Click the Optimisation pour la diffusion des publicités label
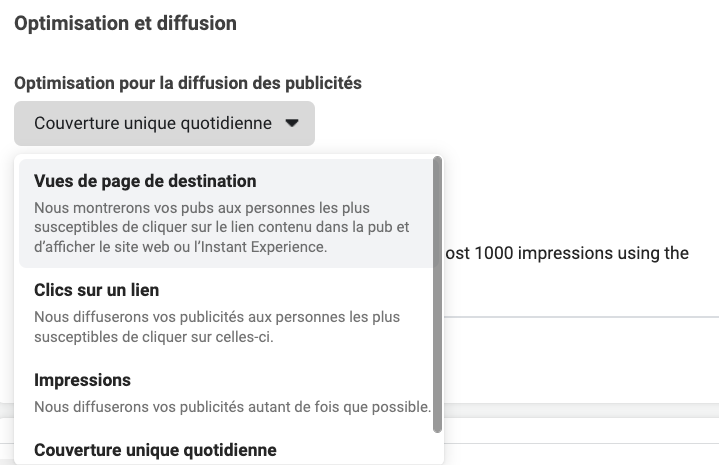The width and height of the screenshot is (719, 465). click(187, 83)
